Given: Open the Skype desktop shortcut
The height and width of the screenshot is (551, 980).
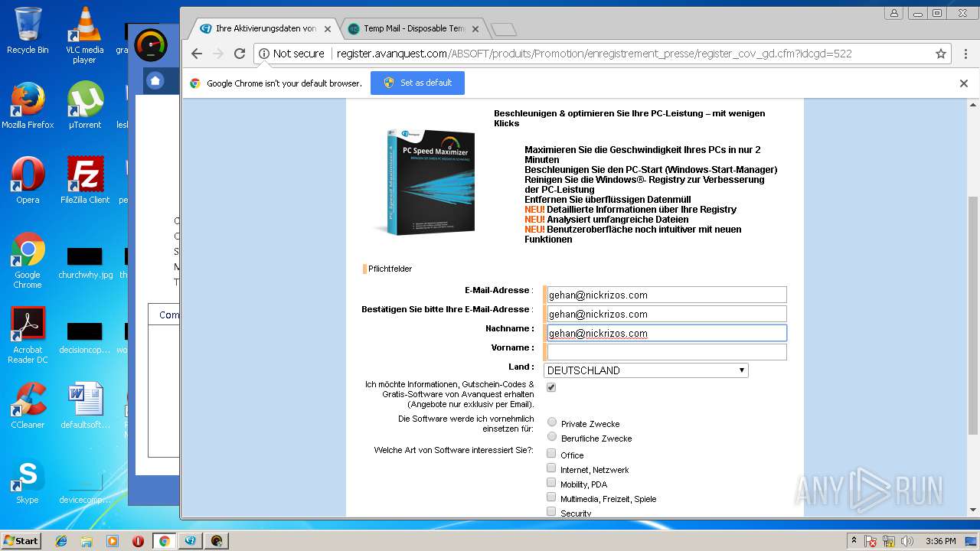Looking at the screenshot, I should pyautogui.click(x=28, y=481).
